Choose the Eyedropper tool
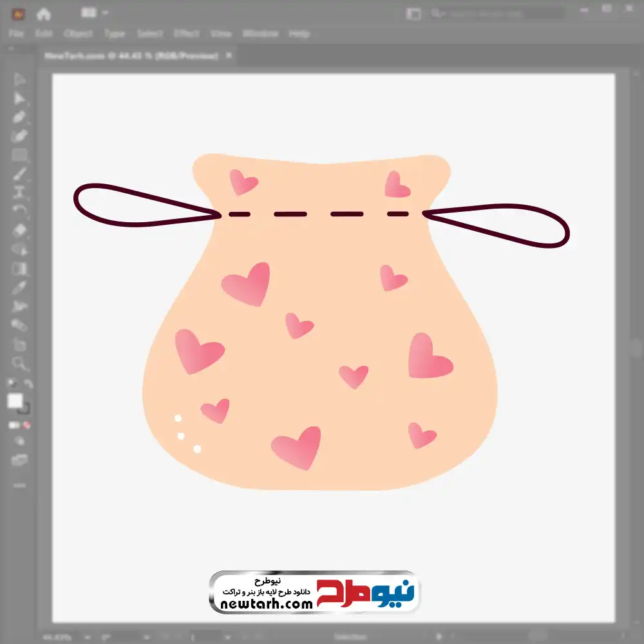This screenshot has height=644, width=644. click(19, 287)
